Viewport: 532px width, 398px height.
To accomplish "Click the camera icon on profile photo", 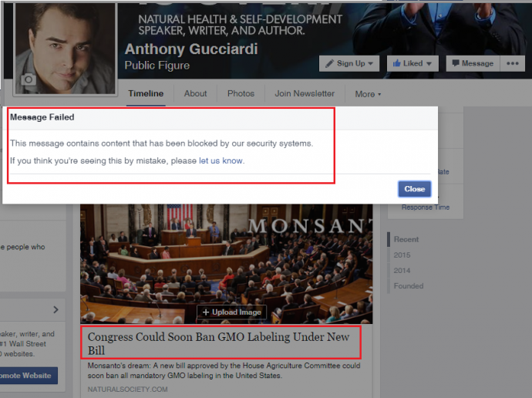I will click(x=29, y=79).
